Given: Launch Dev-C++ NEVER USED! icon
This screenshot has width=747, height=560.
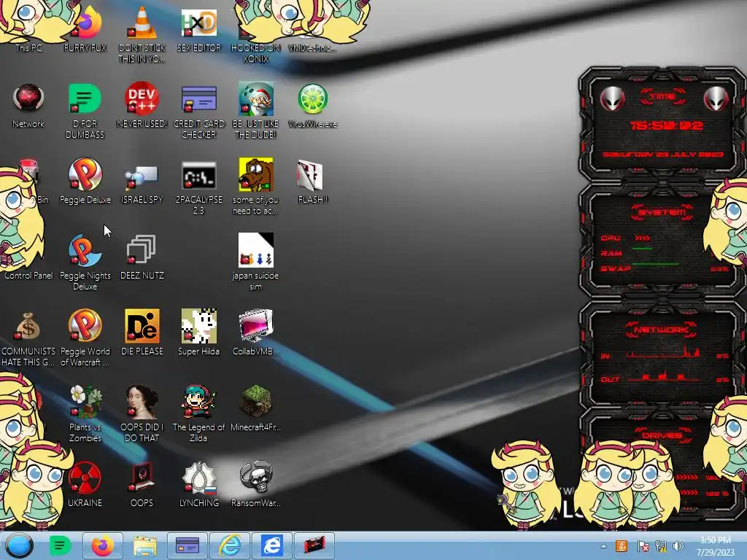Looking at the screenshot, I should tap(142, 99).
